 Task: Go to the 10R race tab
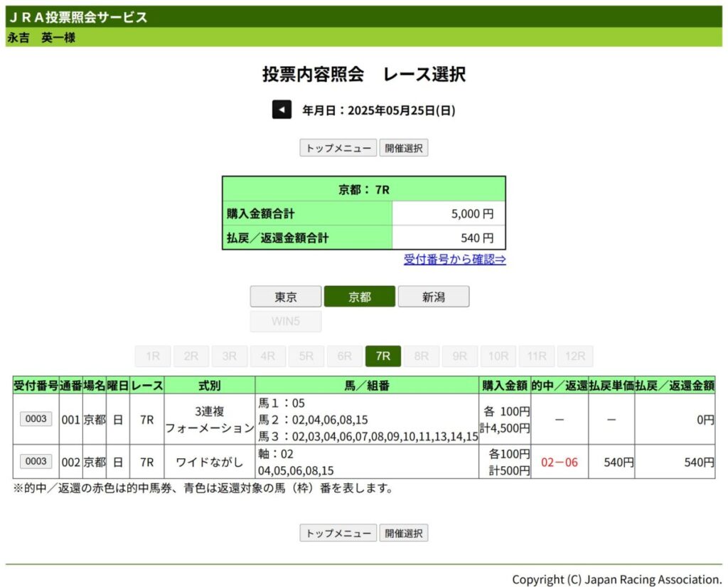[498, 356]
